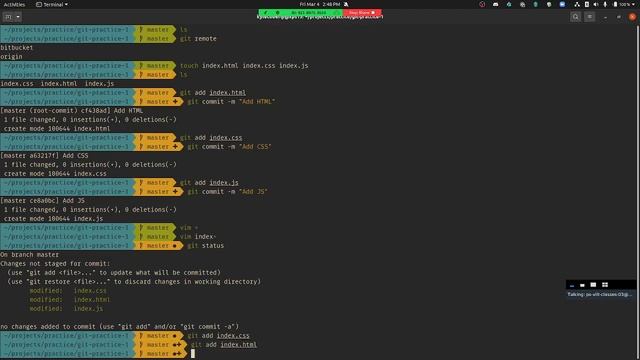The image size is (640, 360).
Task: Click the Talking participant label
Action: point(600,294)
